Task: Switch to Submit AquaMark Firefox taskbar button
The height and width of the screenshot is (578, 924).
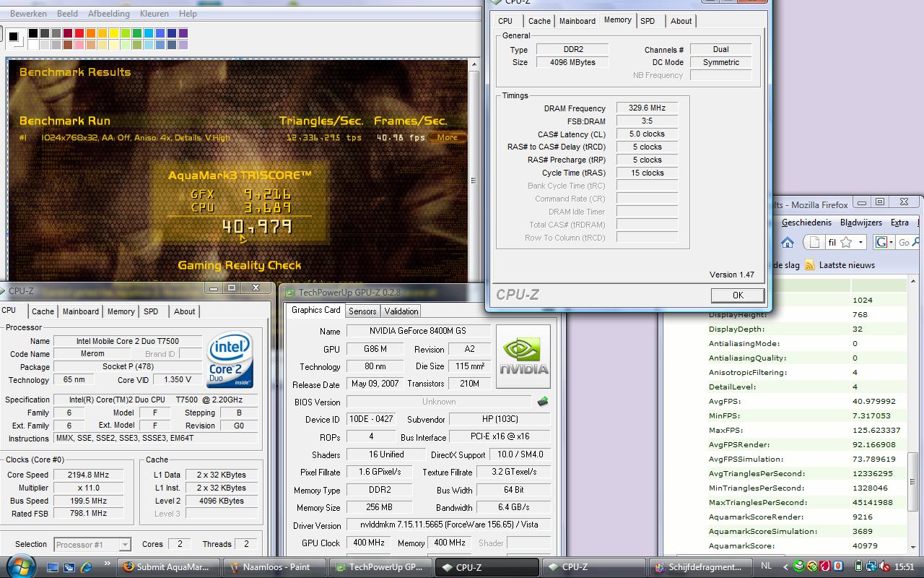Action: click(x=167, y=567)
